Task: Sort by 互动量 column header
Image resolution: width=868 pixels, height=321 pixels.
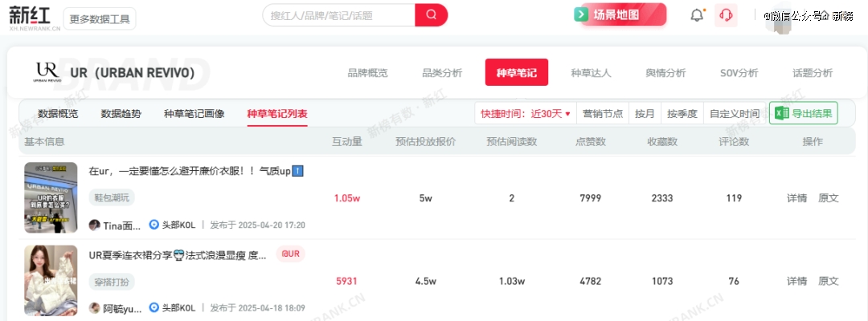Action: [347, 142]
